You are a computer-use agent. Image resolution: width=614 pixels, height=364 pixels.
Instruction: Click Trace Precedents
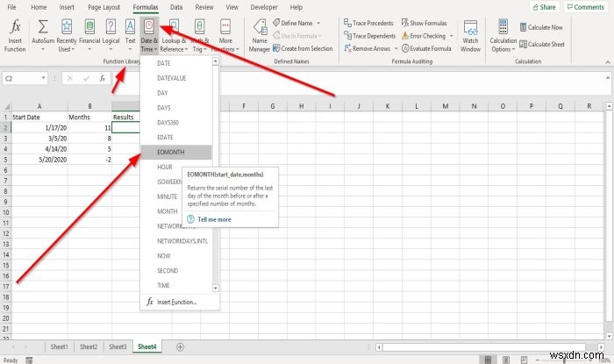click(x=368, y=23)
